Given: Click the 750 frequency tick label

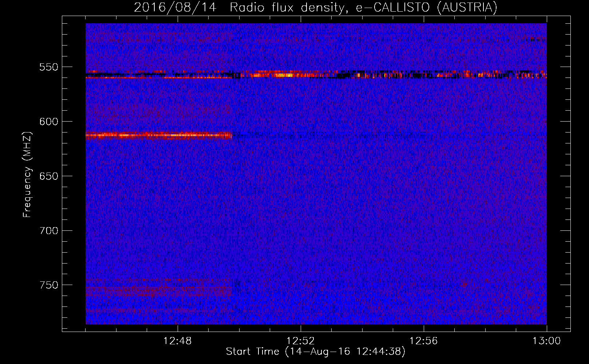Looking at the screenshot, I should 49,285.
